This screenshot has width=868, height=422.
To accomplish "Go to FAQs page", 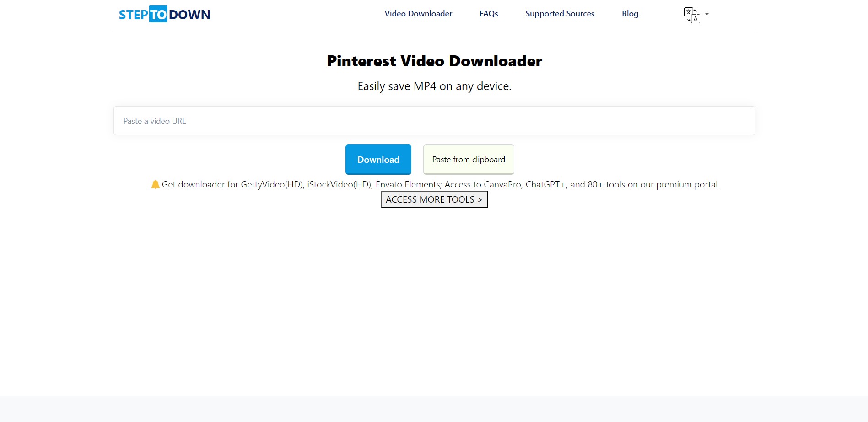I will click(x=489, y=14).
